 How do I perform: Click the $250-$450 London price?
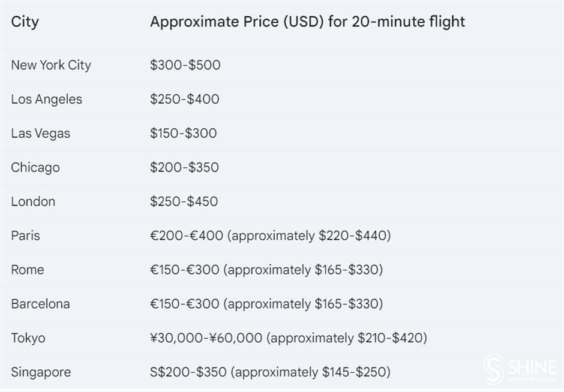[x=184, y=201]
